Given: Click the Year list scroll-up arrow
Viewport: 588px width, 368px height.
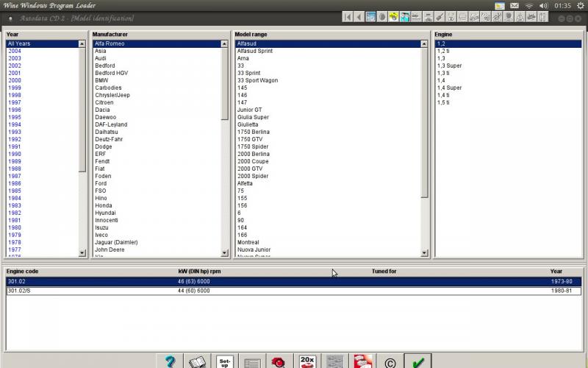Looking at the screenshot, I should click(x=82, y=44).
